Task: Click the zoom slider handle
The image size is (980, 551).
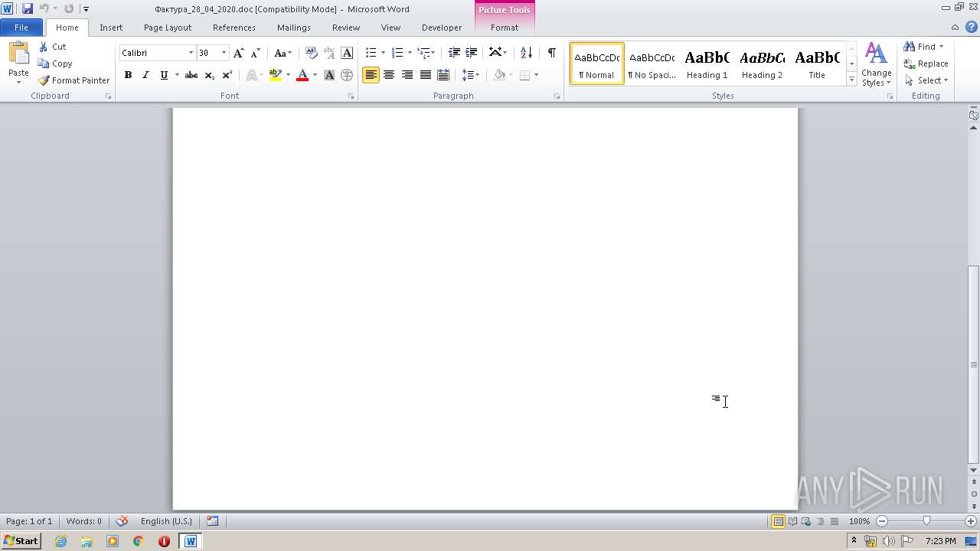Action: pos(926,521)
